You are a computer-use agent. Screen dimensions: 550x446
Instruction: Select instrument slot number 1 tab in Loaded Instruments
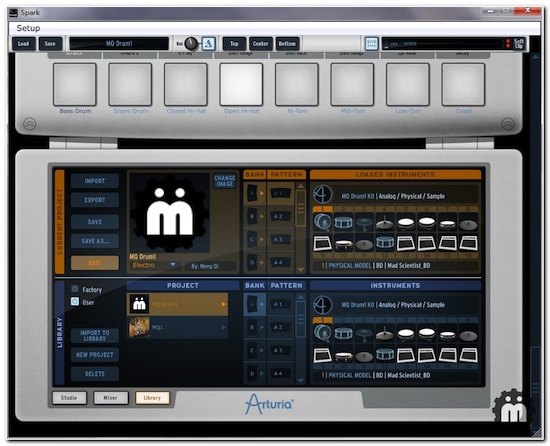[x=322, y=209]
